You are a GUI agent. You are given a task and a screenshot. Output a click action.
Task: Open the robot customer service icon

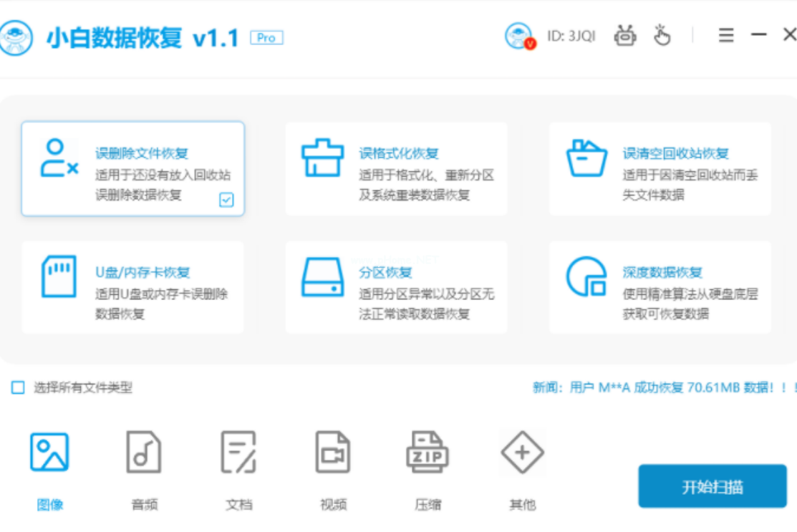[x=624, y=36]
